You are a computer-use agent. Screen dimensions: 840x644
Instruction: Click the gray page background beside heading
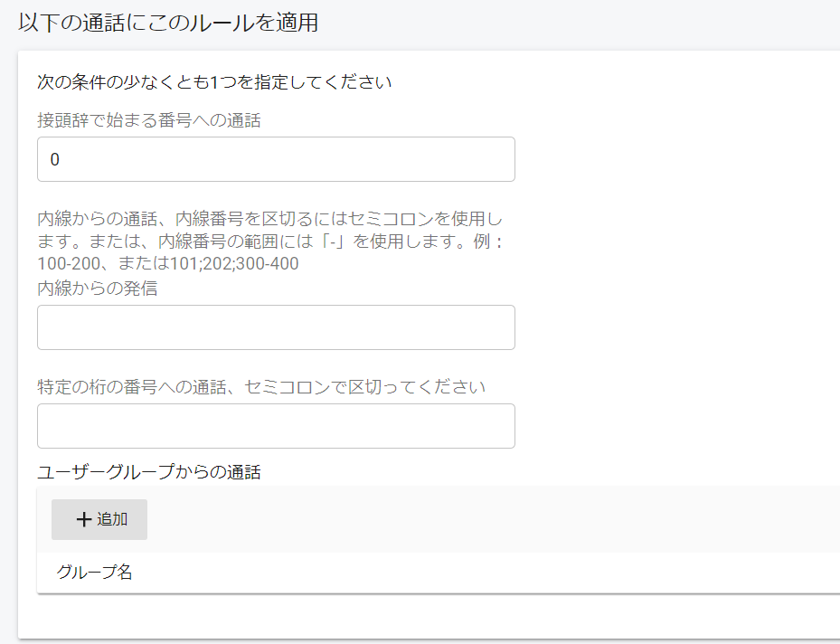[x=579, y=23]
